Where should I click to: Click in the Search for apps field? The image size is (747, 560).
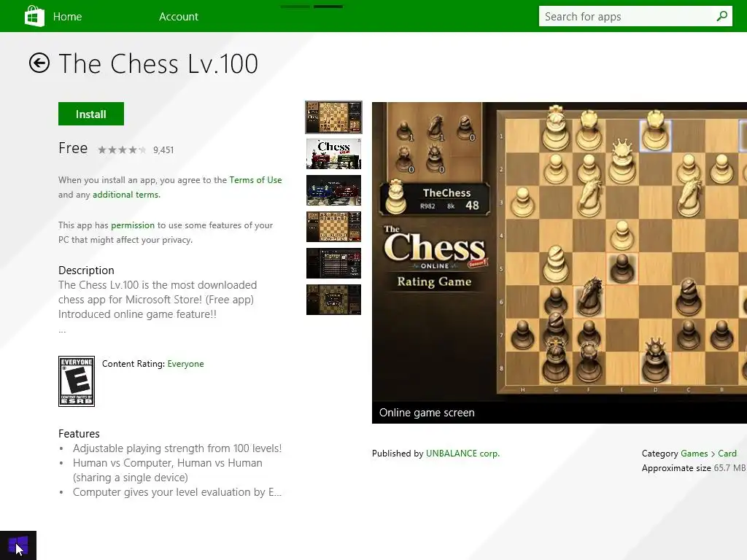[627, 16]
